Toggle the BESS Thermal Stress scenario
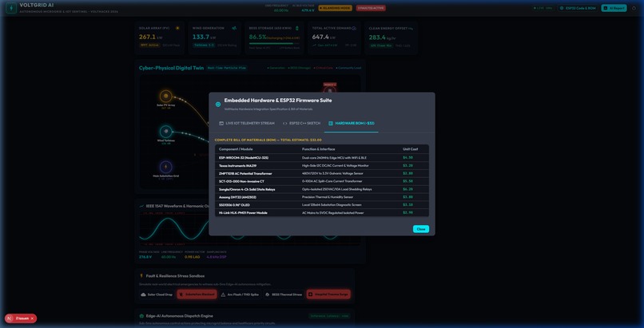 coord(284,294)
